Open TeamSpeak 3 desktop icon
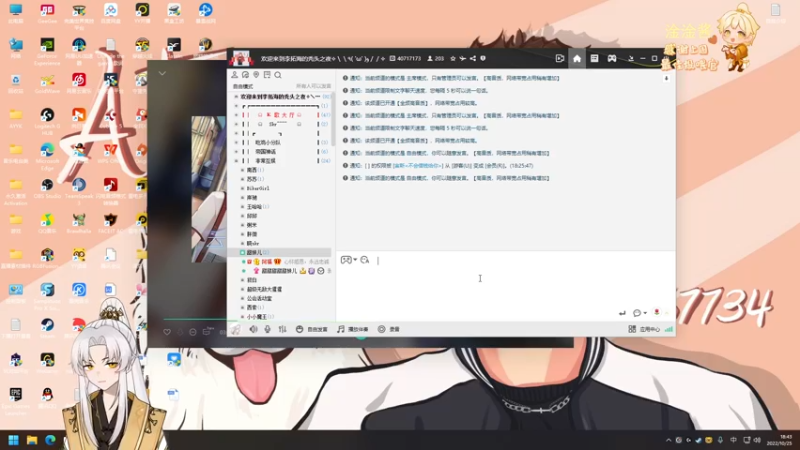Screen dimensions: 800x450 tap(79, 191)
